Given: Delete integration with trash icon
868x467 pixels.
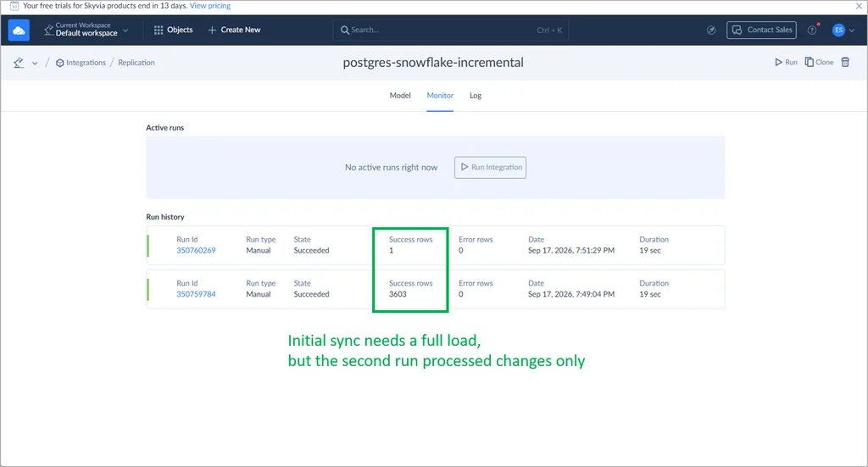Looking at the screenshot, I should pyautogui.click(x=845, y=62).
